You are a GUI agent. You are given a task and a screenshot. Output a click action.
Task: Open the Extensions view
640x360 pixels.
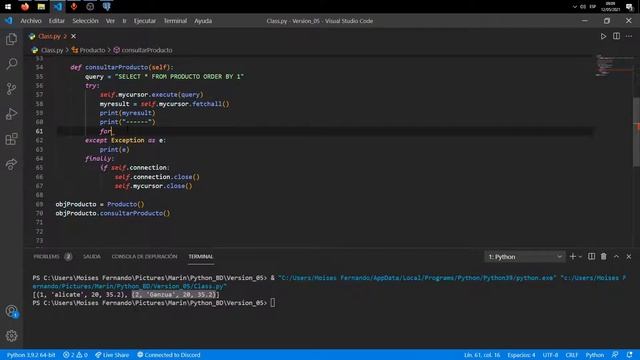(x=11, y=139)
